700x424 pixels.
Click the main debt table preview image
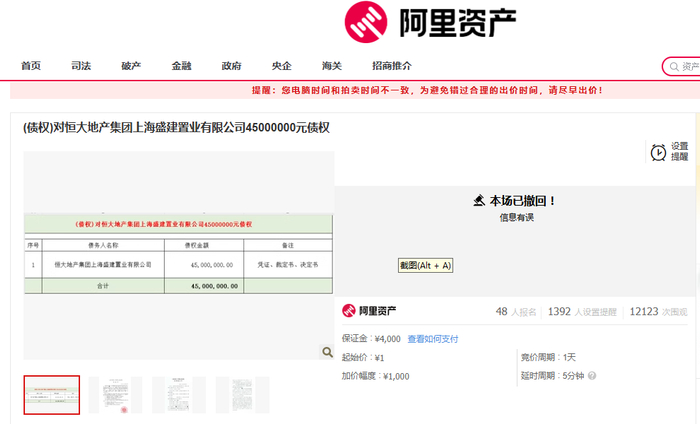coord(179,254)
